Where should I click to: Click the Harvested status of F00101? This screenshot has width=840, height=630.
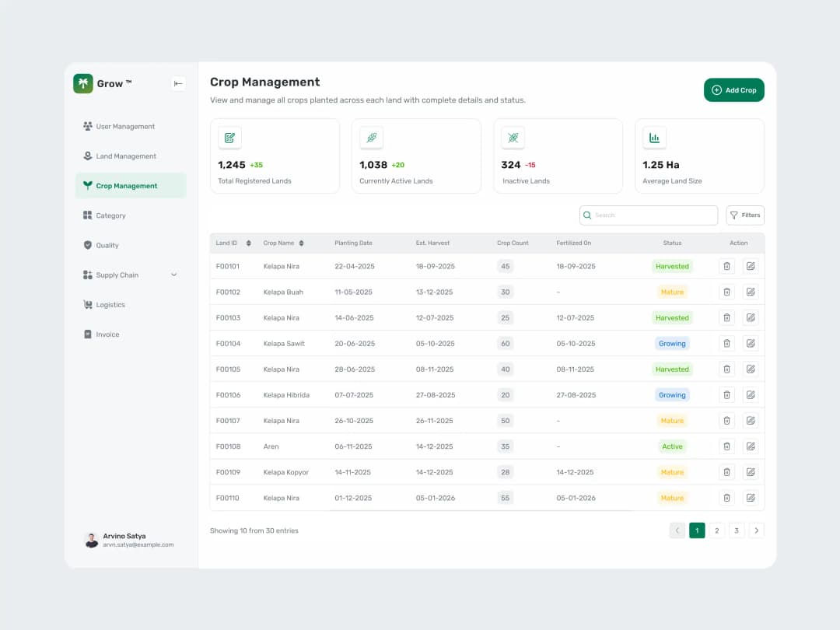[x=672, y=266]
